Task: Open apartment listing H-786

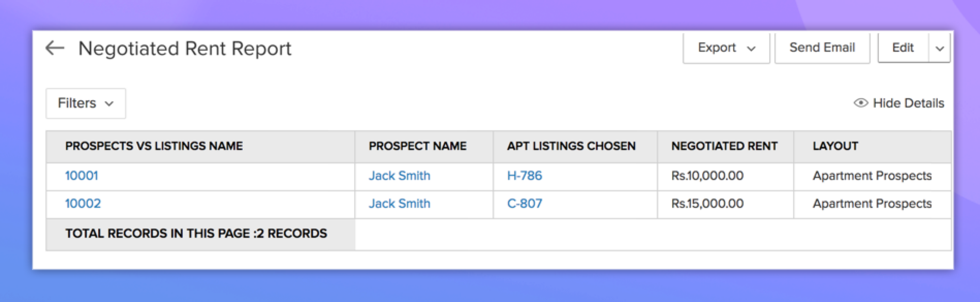Action: pos(525,176)
